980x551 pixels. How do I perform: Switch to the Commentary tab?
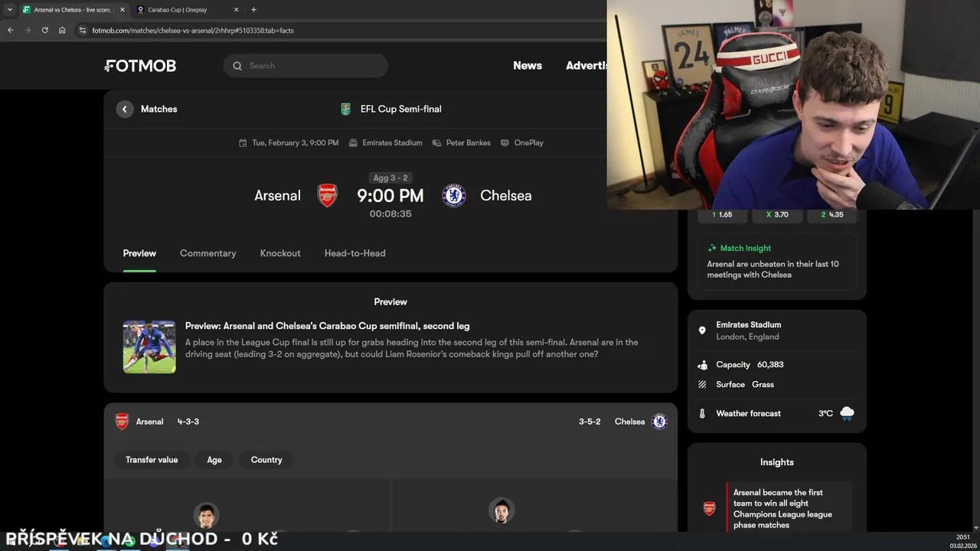pos(208,253)
